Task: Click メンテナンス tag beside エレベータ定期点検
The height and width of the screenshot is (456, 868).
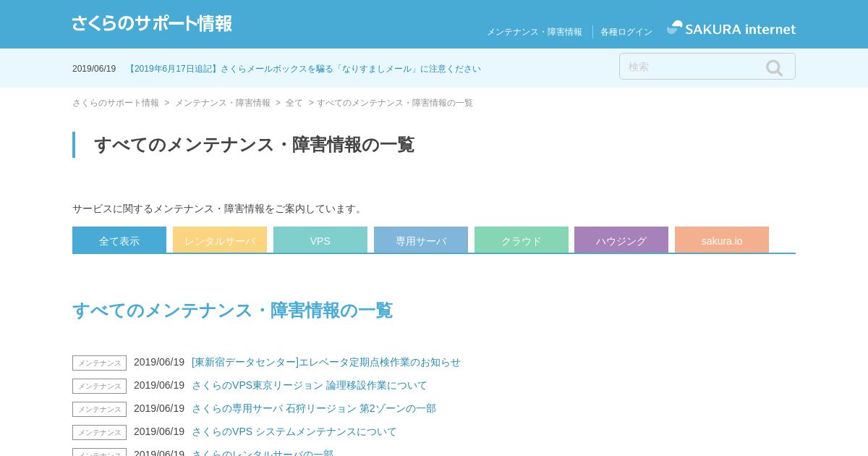Action: (99, 363)
